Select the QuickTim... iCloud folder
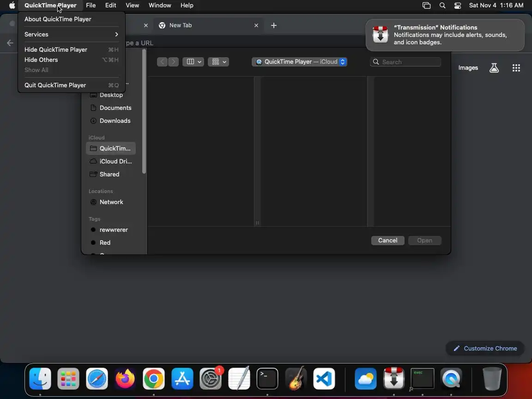This screenshot has height=399, width=532. click(x=111, y=148)
